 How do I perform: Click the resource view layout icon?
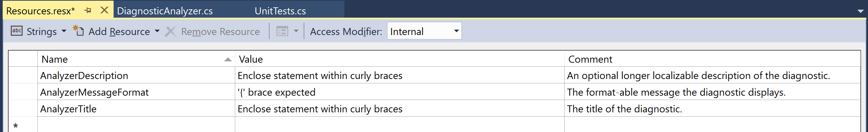pyautogui.click(x=282, y=32)
